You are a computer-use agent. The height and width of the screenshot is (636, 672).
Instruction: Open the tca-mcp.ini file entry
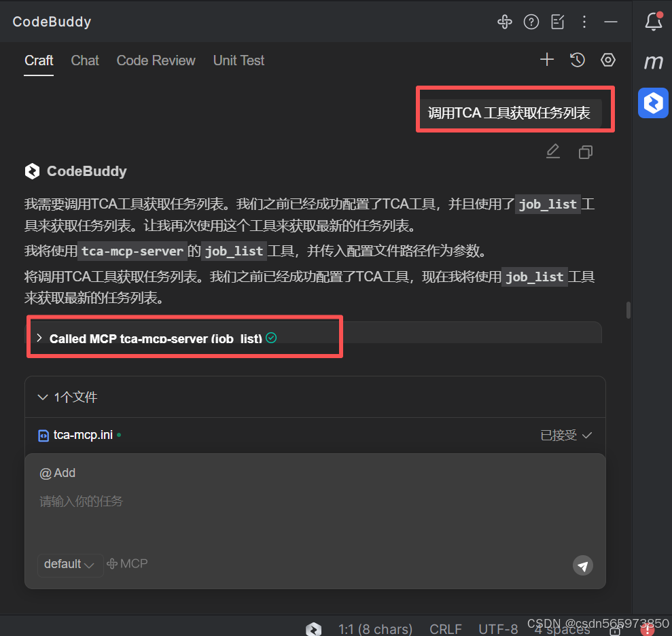point(315,436)
